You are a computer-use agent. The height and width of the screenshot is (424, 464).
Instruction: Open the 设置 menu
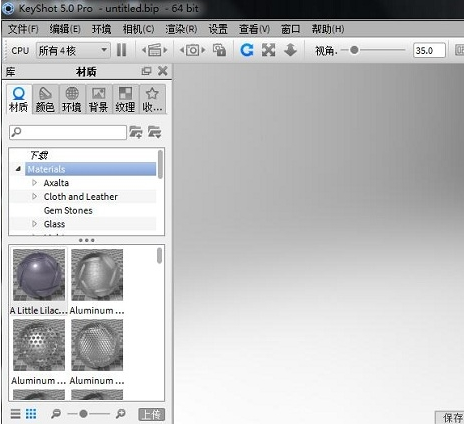click(x=218, y=29)
